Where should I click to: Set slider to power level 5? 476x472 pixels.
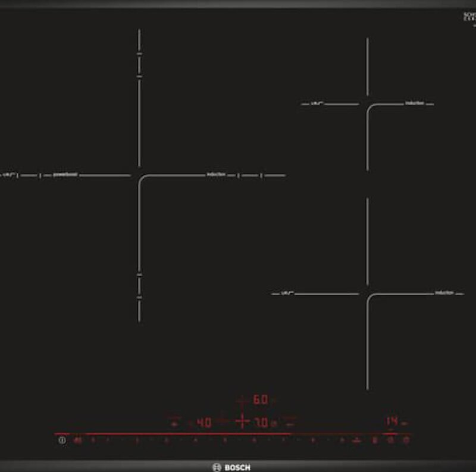pos(225,440)
